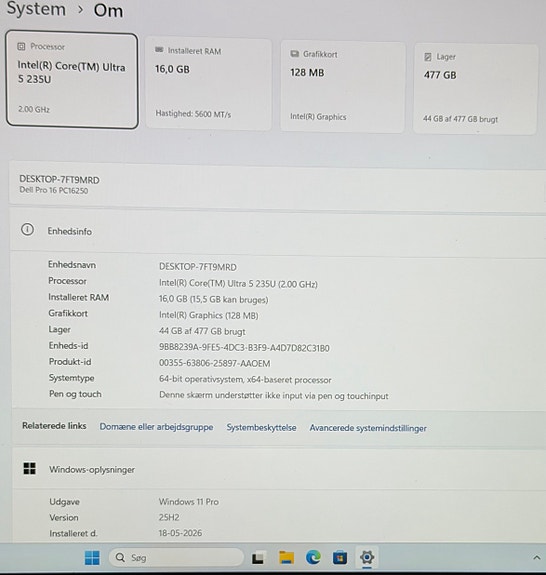The width and height of the screenshot is (546, 575).
Task: Open Avancerede systemindstillinger link
Action: [368, 428]
